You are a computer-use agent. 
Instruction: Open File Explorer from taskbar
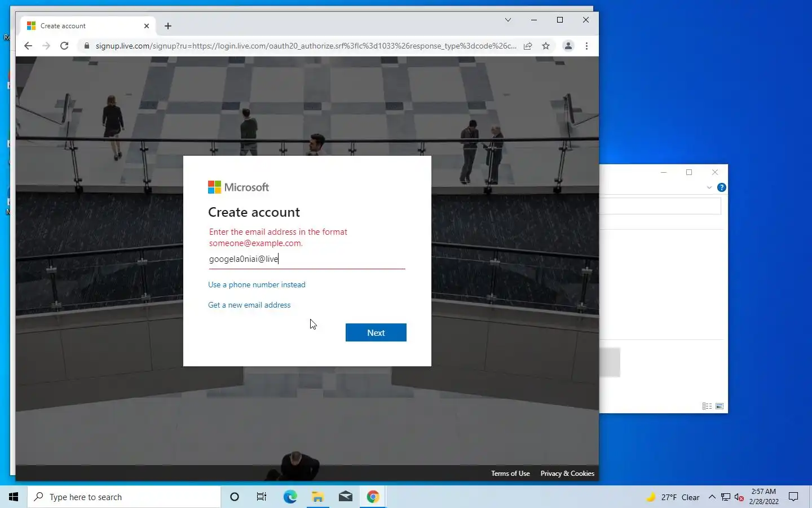point(317,497)
